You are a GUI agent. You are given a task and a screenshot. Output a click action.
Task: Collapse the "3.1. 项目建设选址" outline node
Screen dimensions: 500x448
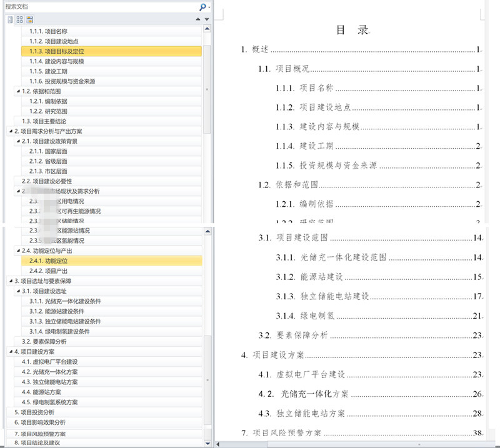pos(18,291)
